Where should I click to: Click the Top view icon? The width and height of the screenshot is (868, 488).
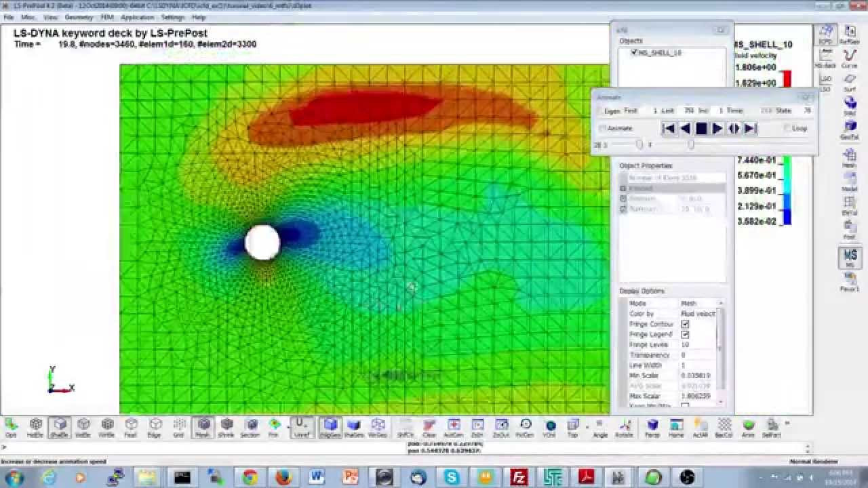[573, 426]
